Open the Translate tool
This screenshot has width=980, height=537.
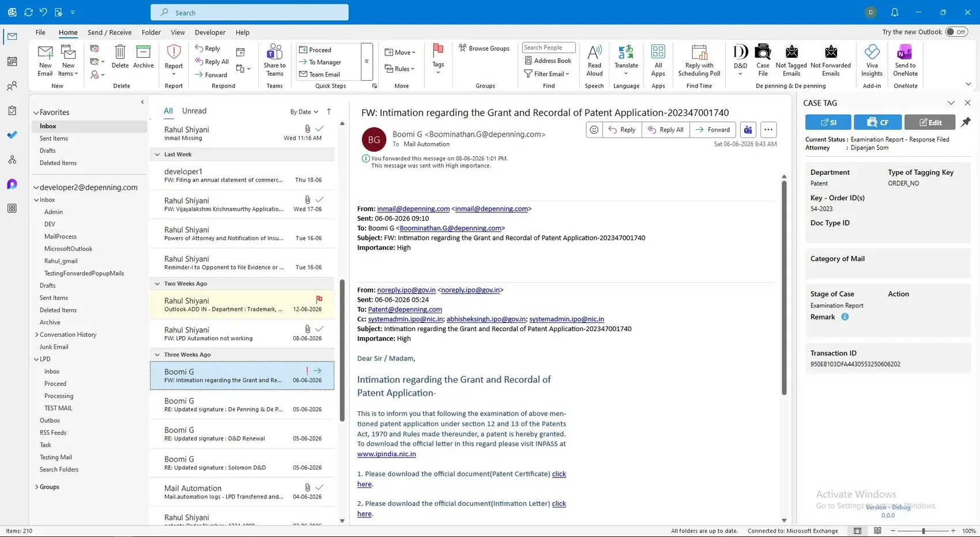(626, 52)
